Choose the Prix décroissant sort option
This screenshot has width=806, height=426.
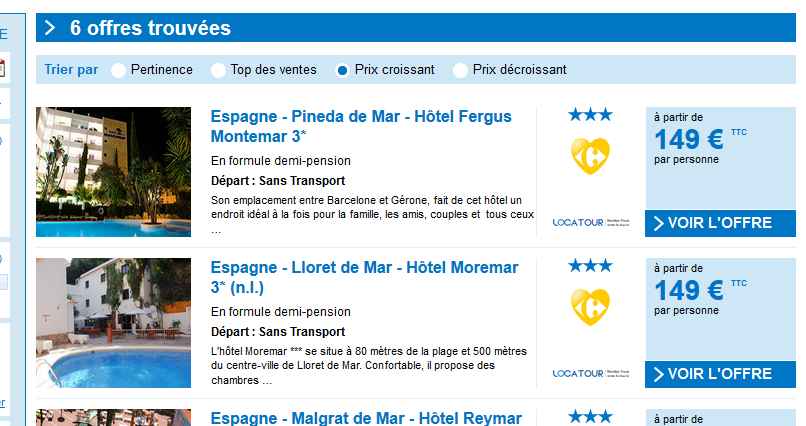click(460, 70)
